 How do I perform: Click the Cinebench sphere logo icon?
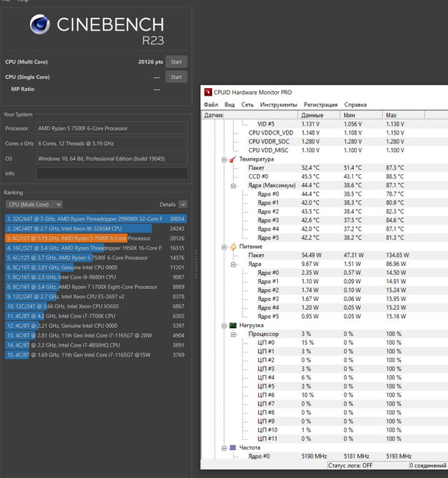point(40,24)
